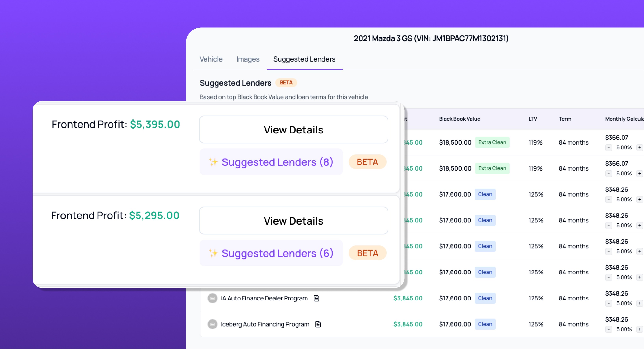
Task: Increase the rate in the iA Auto Finance row
Action: coord(639,303)
